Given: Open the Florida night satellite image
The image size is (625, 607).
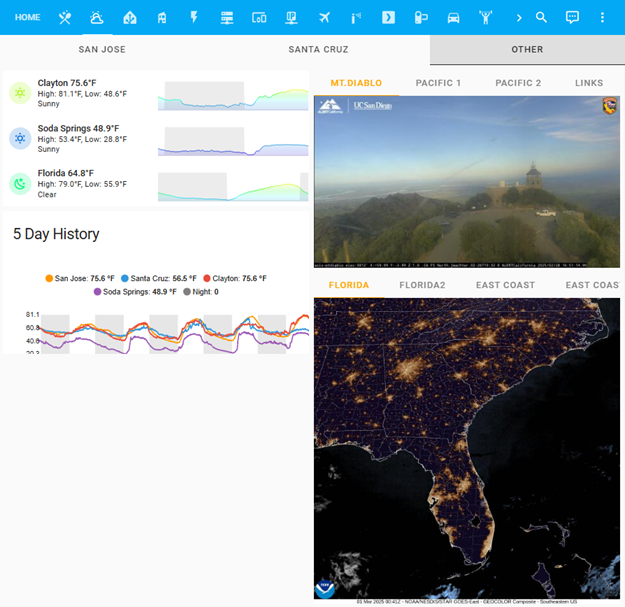Looking at the screenshot, I should (467, 449).
